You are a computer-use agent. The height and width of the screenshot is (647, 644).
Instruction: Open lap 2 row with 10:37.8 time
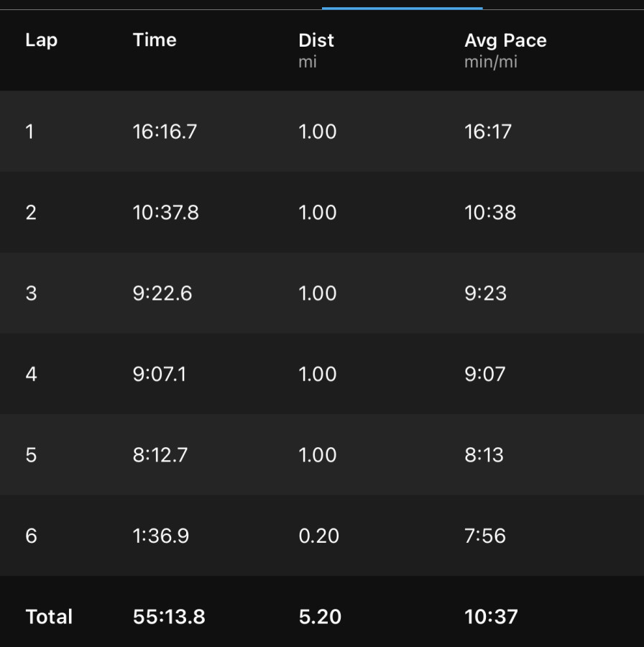coord(322,212)
